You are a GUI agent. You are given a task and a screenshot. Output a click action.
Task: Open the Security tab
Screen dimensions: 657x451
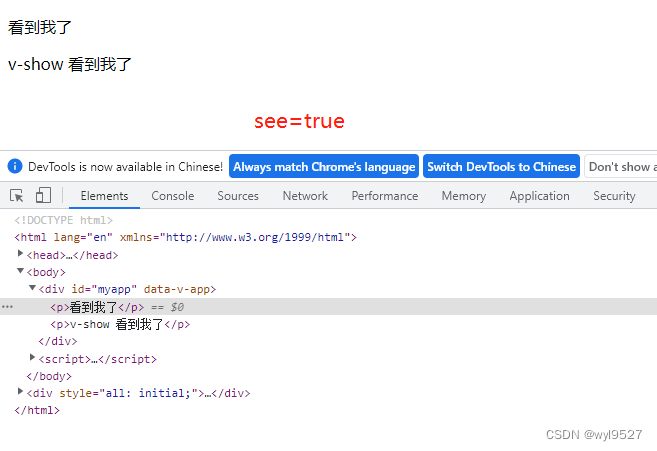click(x=614, y=196)
